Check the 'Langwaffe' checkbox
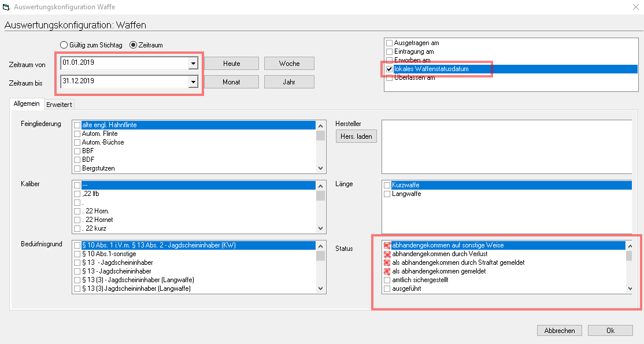This screenshot has height=344, width=644. [x=387, y=194]
